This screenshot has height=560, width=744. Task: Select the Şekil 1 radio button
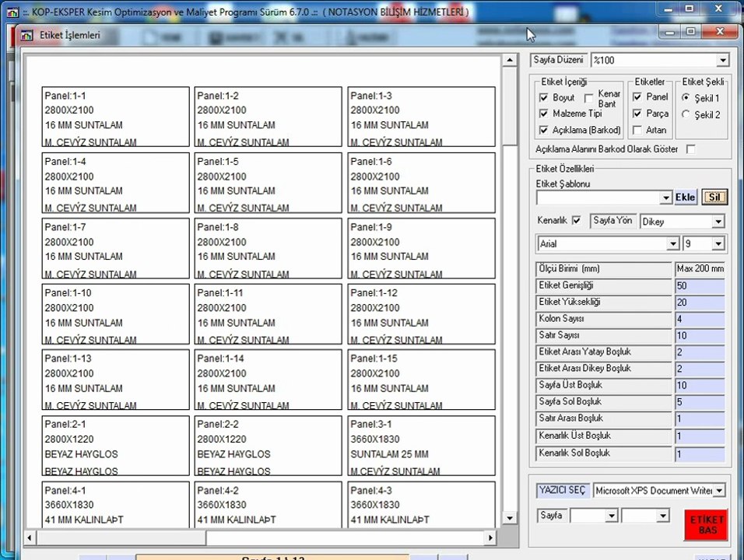coord(686,98)
